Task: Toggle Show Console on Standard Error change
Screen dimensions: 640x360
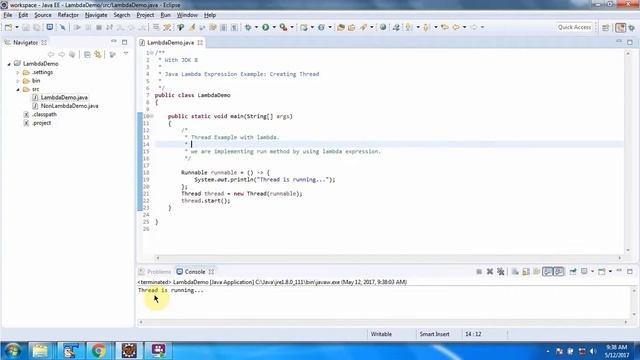Action: point(559,271)
